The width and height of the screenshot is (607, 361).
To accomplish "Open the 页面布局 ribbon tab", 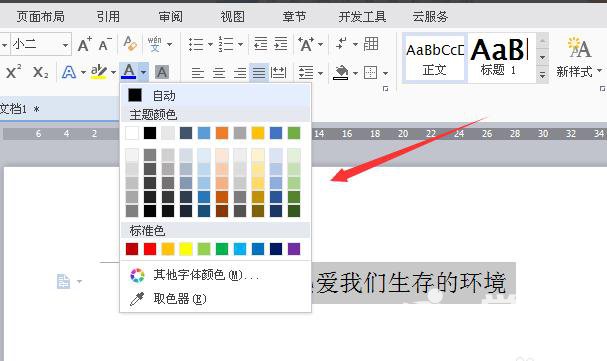I will 40,17.
